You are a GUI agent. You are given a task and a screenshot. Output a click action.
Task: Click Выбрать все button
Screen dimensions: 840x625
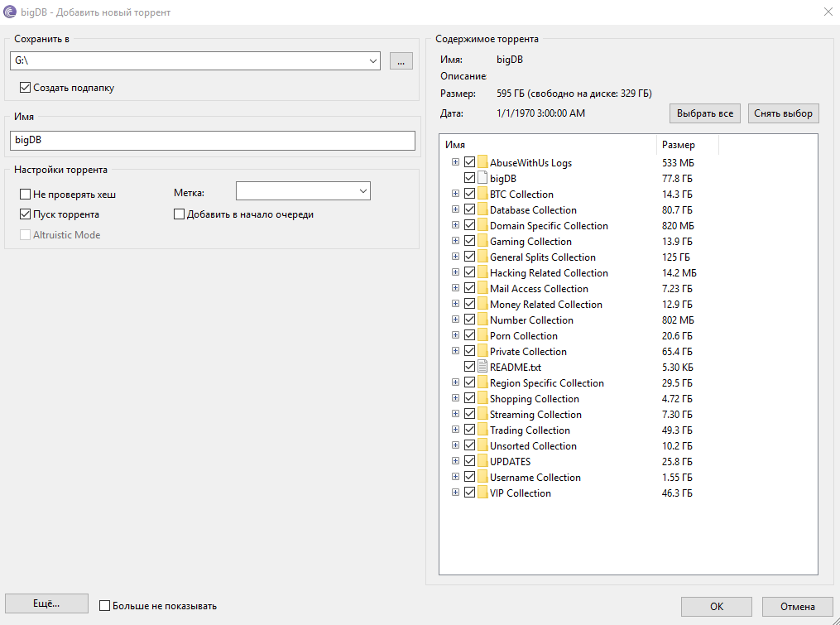[705, 113]
